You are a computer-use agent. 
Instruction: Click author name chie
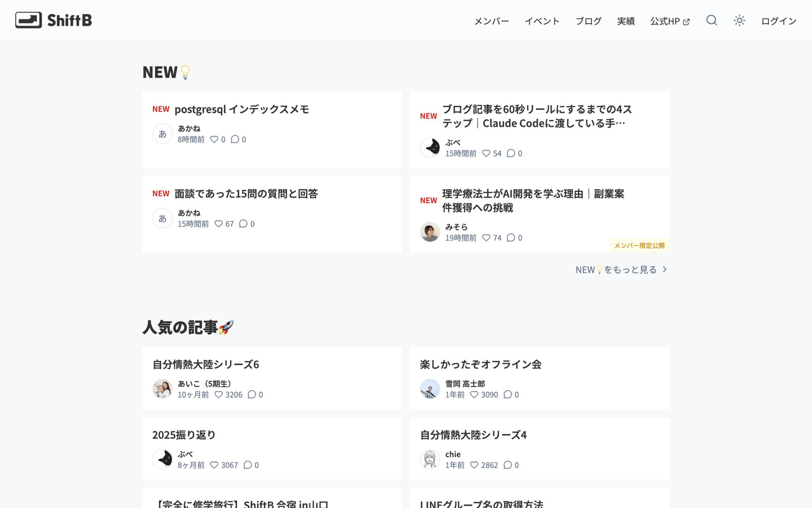[453, 454]
